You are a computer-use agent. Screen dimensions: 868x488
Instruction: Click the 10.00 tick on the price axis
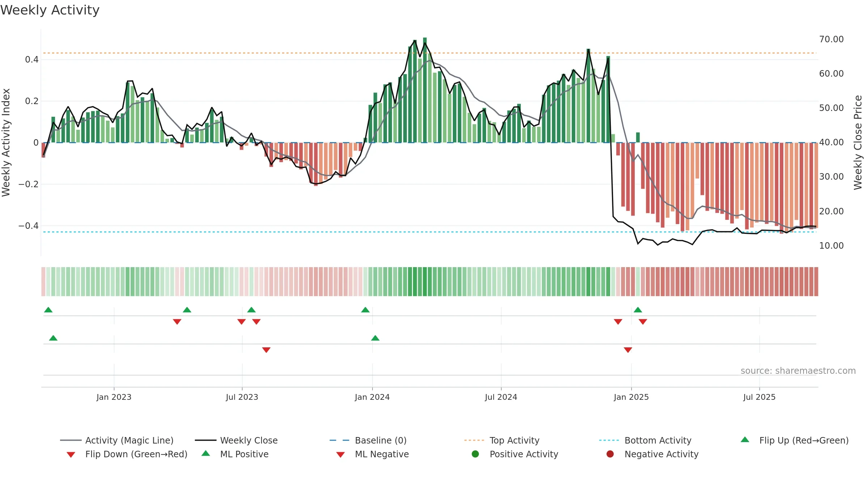[831, 245]
